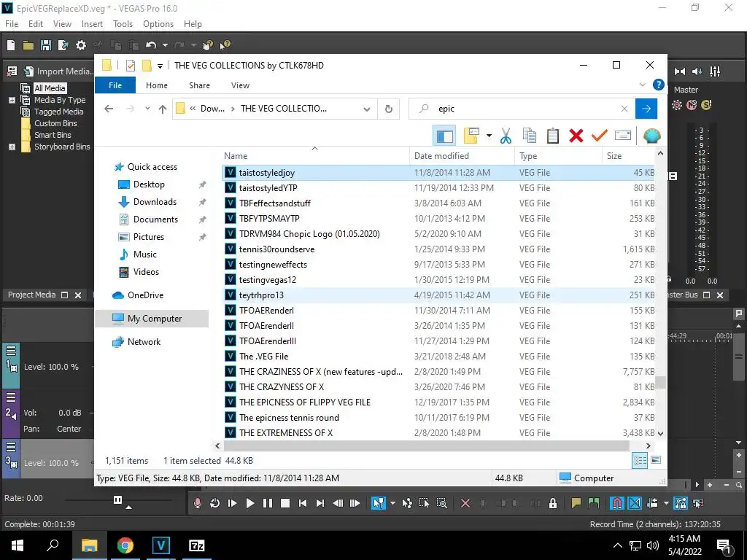Viewport: 747px width, 560px height.
Task: Select file 'teytrhpro13'
Action: click(x=438, y=295)
